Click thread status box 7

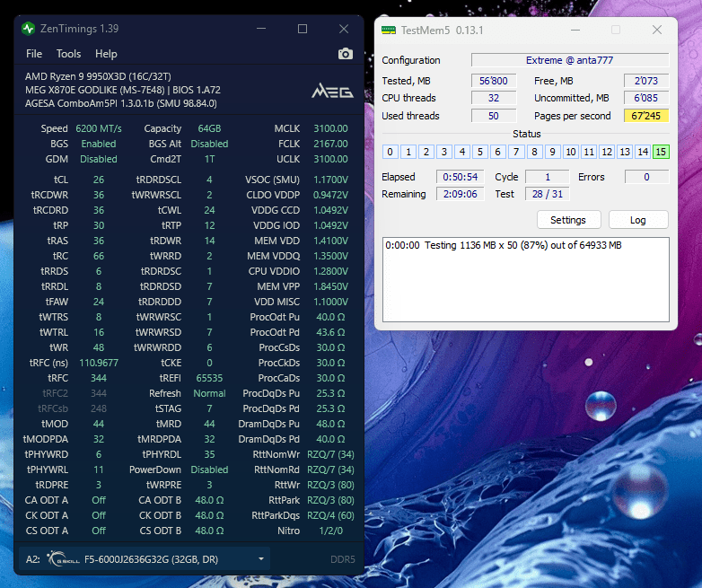pos(516,152)
